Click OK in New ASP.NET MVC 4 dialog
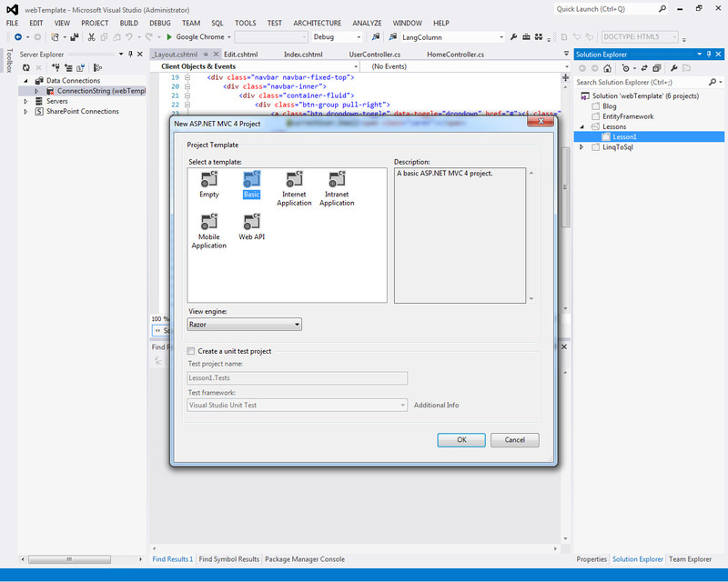Screen dimensions: 728x582 pyautogui.click(x=461, y=440)
